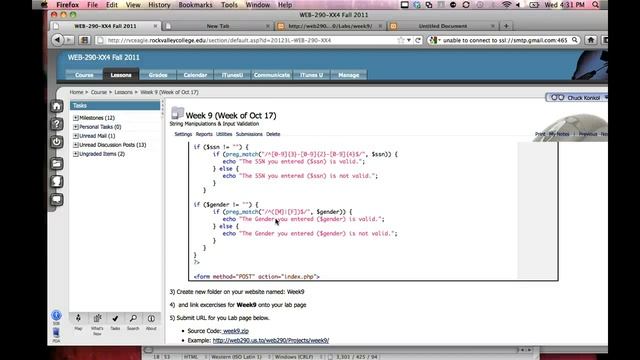The width and height of the screenshot is (640, 360).
Task: Open the What's New icon
Action: (x=97, y=318)
